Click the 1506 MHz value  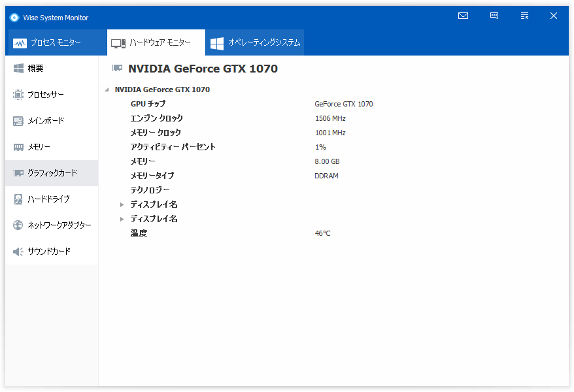(x=330, y=118)
